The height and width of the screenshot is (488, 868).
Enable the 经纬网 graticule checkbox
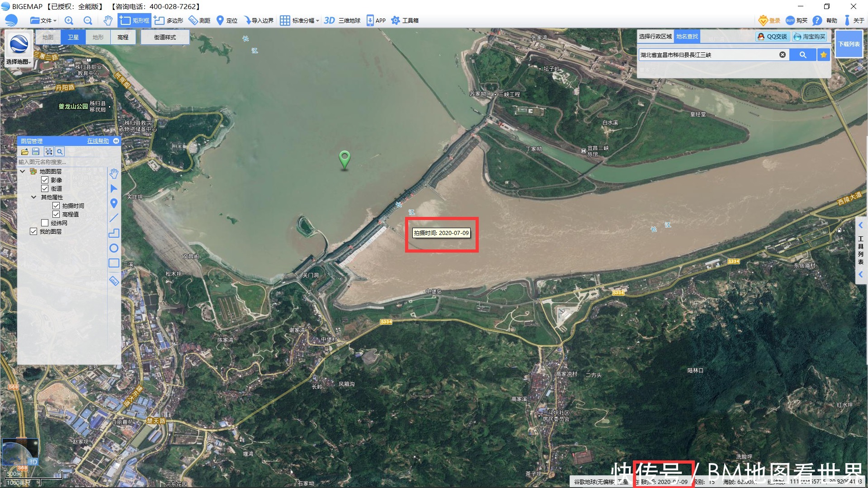coord(45,223)
